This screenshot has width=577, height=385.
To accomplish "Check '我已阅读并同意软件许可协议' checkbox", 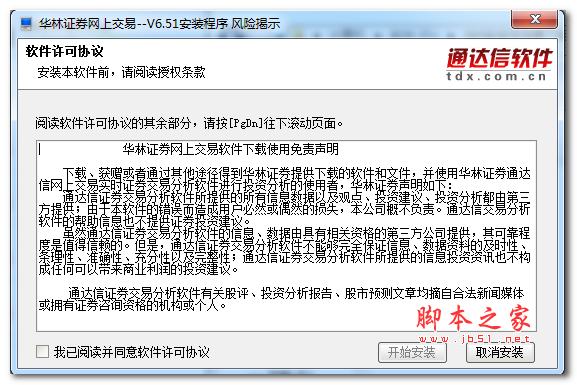I will [x=42, y=352].
